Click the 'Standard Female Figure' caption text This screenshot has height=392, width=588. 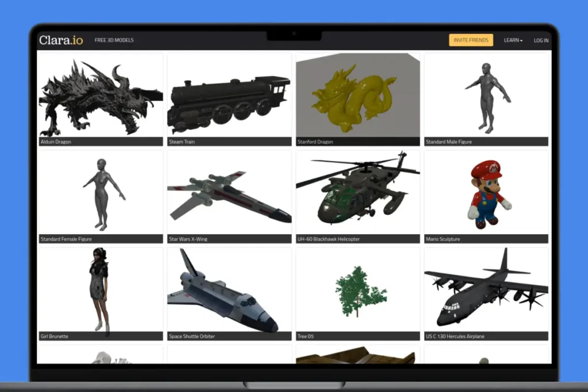tap(66, 239)
